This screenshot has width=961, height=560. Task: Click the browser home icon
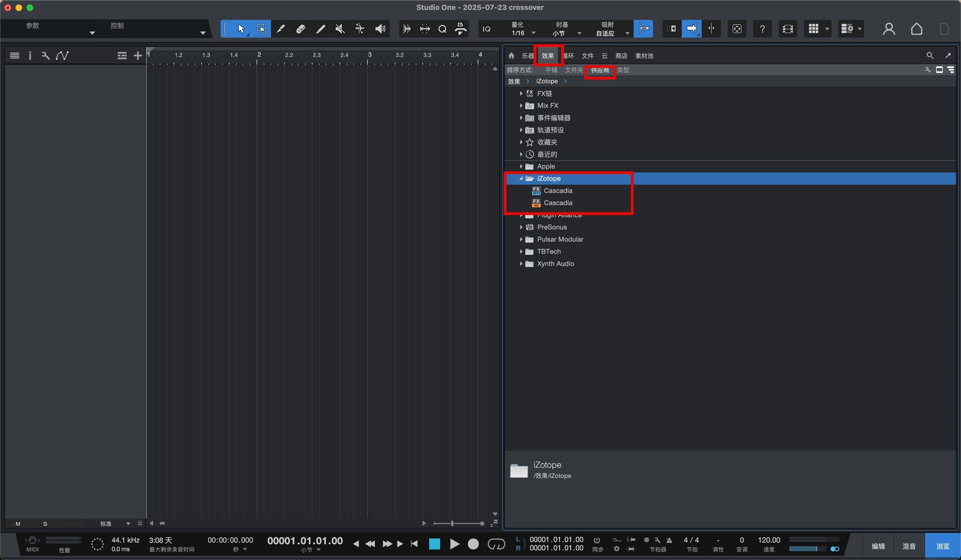pos(512,56)
